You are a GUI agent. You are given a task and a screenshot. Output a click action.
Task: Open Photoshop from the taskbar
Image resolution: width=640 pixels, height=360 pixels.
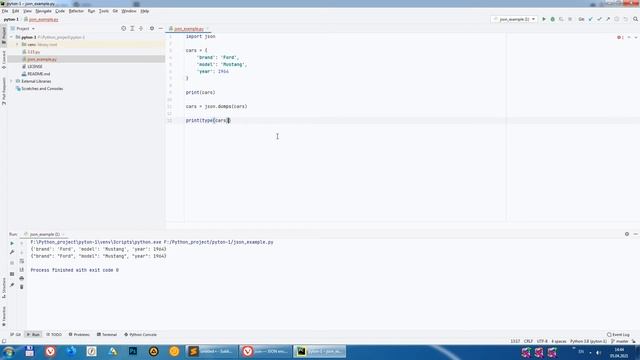coord(133,351)
